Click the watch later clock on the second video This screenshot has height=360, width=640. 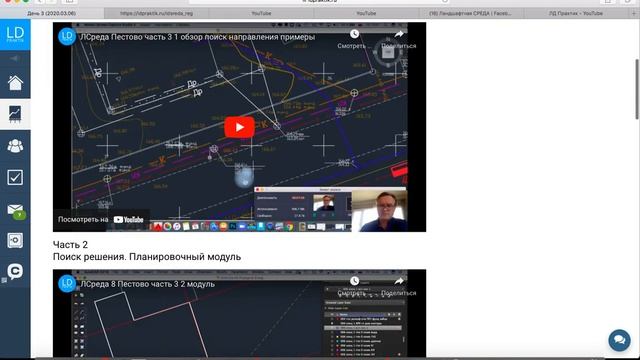(x=354, y=281)
